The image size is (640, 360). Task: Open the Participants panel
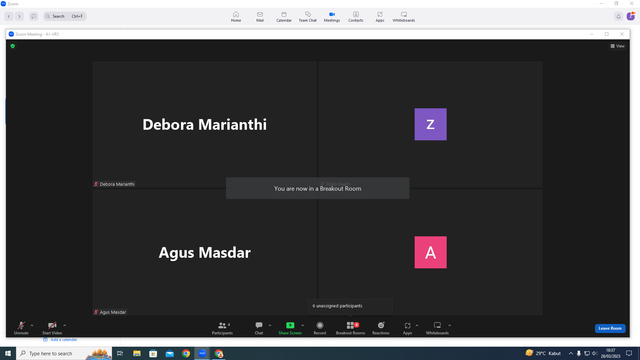point(222,328)
